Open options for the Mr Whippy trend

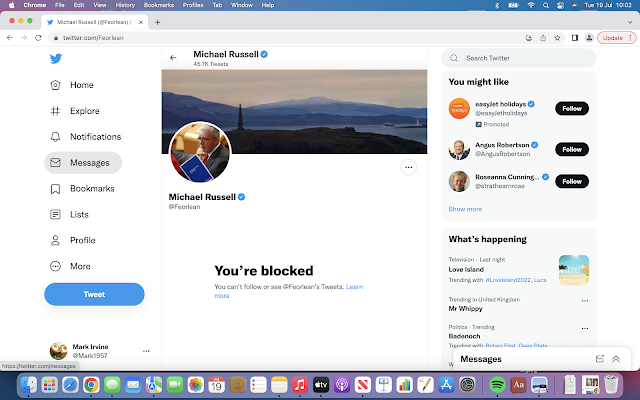click(585, 301)
